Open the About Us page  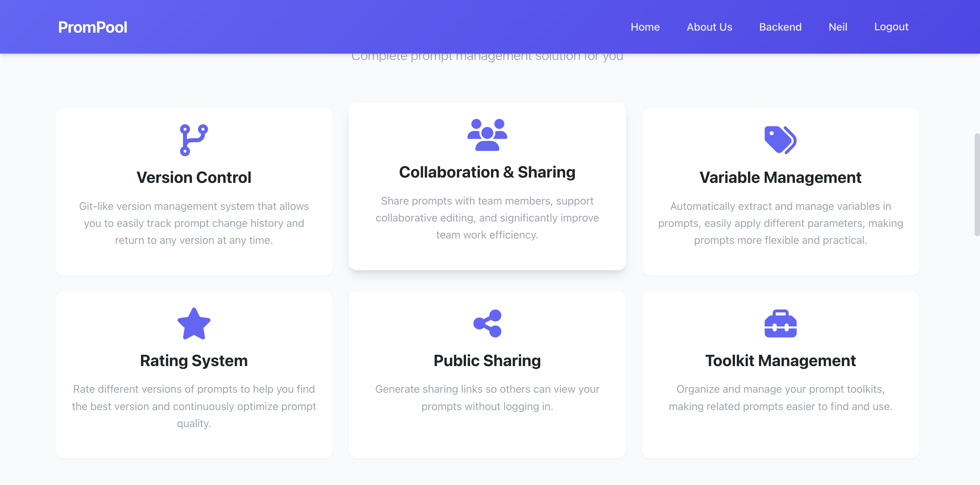tap(709, 27)
